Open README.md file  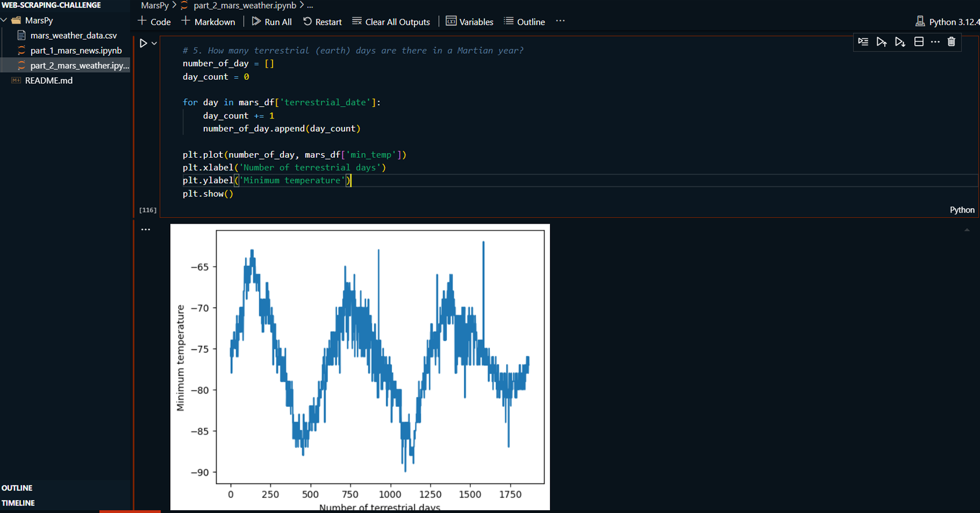point(48,80)
